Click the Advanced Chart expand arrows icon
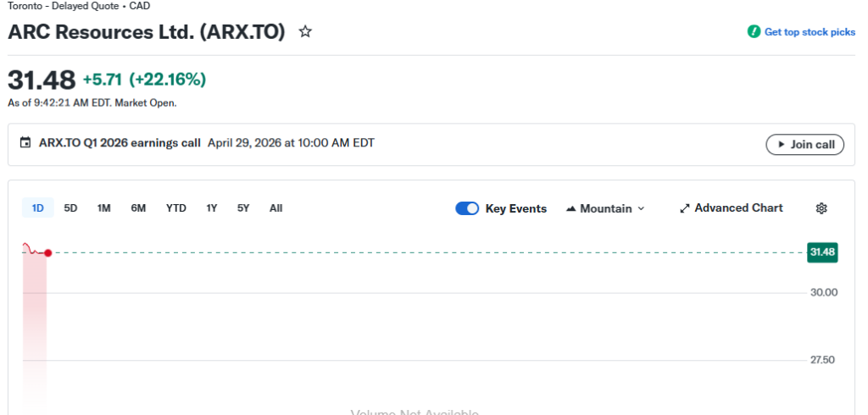 click(685, 208)
